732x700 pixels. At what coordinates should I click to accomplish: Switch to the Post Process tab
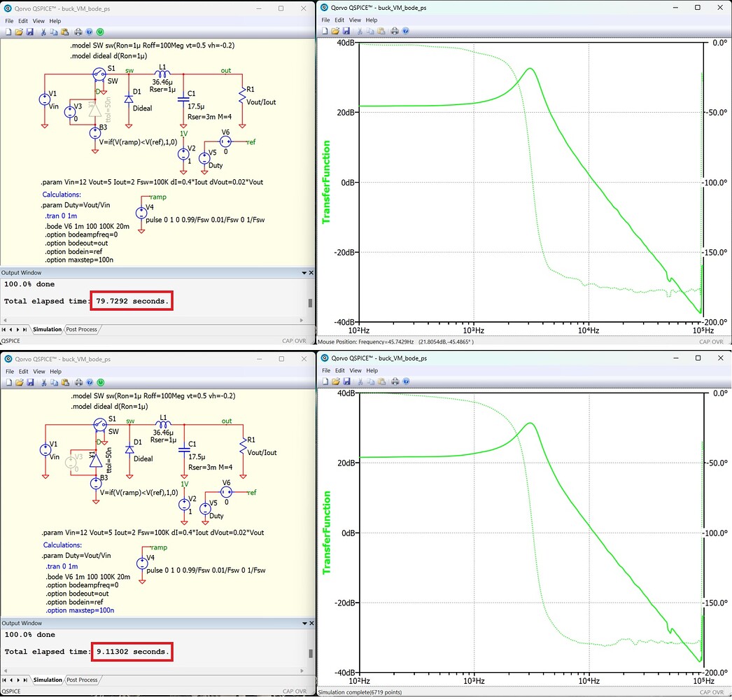(x=82, y=329)
